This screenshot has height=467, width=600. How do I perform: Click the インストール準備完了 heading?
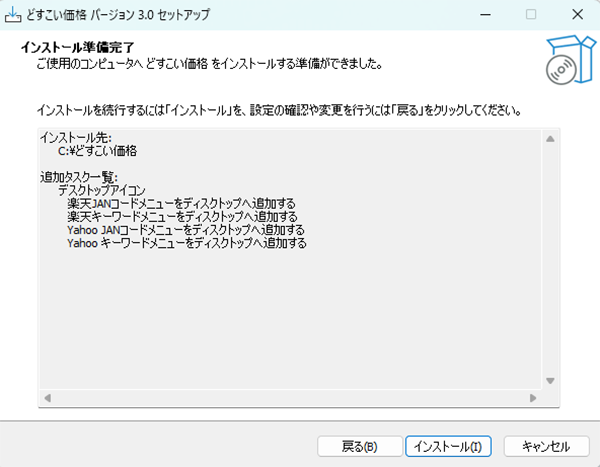coord(77,47)
